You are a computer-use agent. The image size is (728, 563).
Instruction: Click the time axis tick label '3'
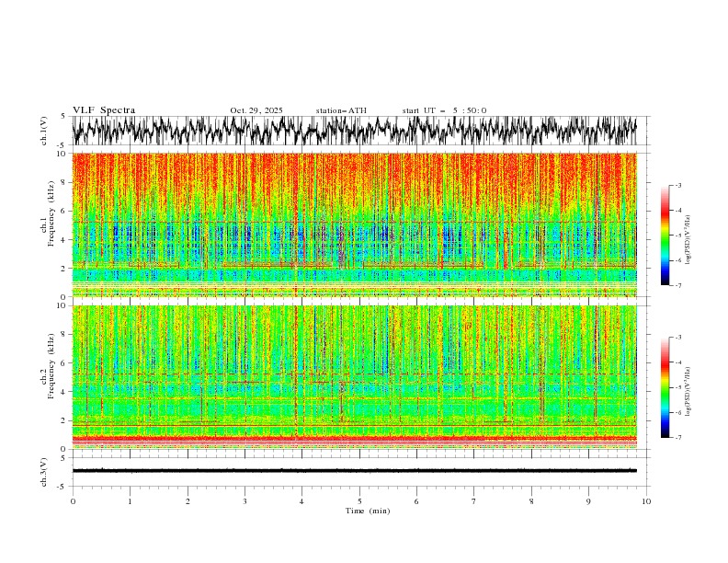[x=245, y=501]
